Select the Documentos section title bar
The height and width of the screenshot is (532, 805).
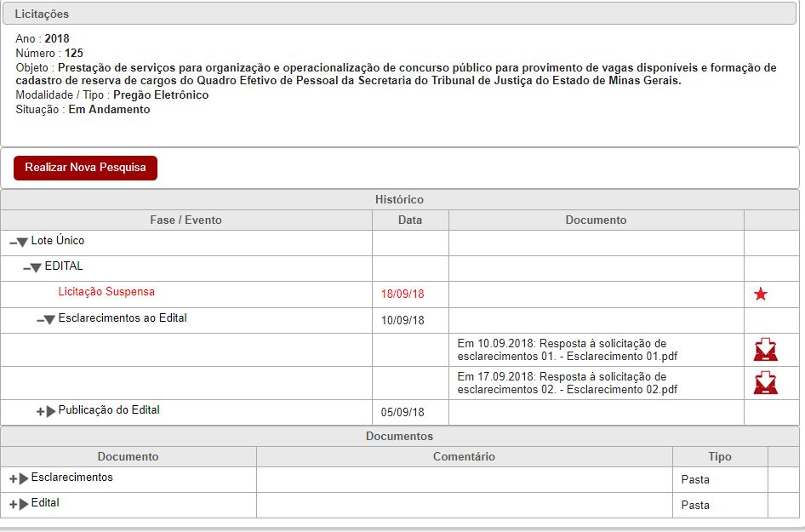(399, 436)
